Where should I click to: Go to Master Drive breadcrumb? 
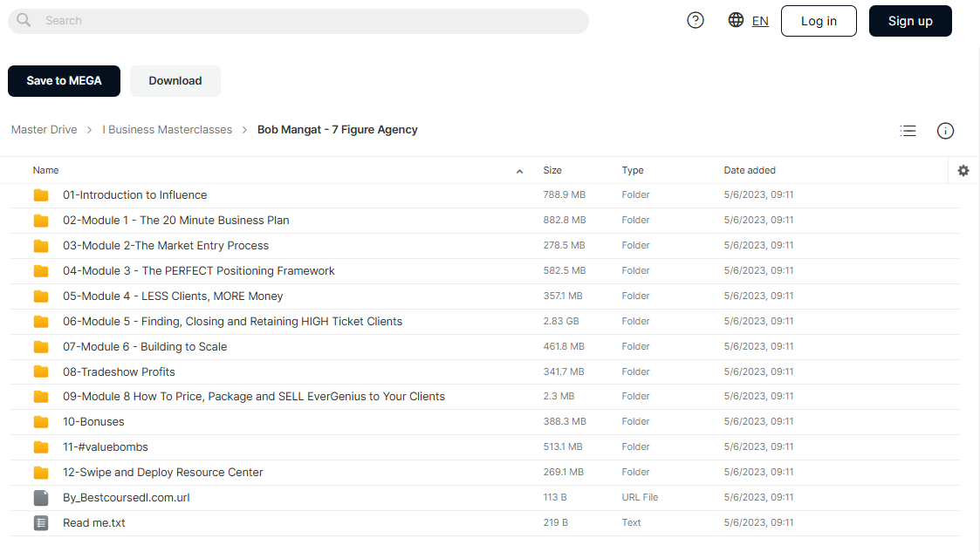pos(45,129)
